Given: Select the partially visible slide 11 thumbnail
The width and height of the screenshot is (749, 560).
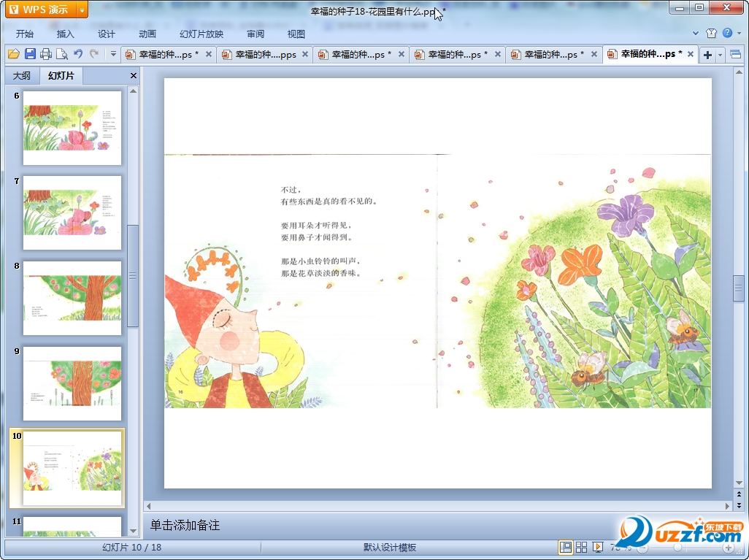Looking at the screenshot, I should click(x=72, y=526).
